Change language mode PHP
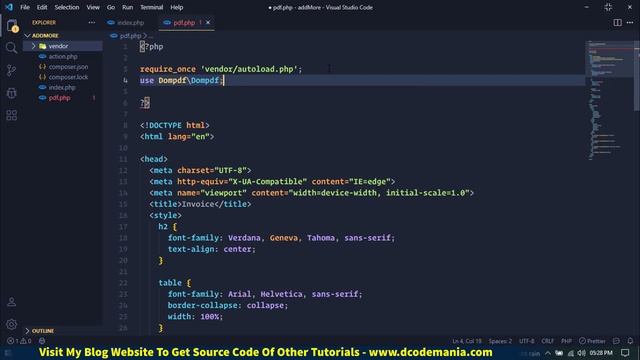 (x=566, y=341)
